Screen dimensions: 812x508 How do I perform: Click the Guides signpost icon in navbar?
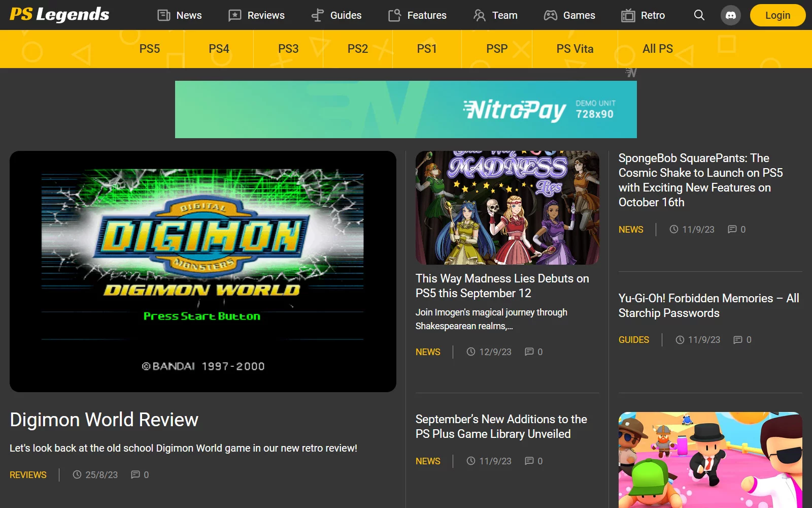click(x=318, y=15)
